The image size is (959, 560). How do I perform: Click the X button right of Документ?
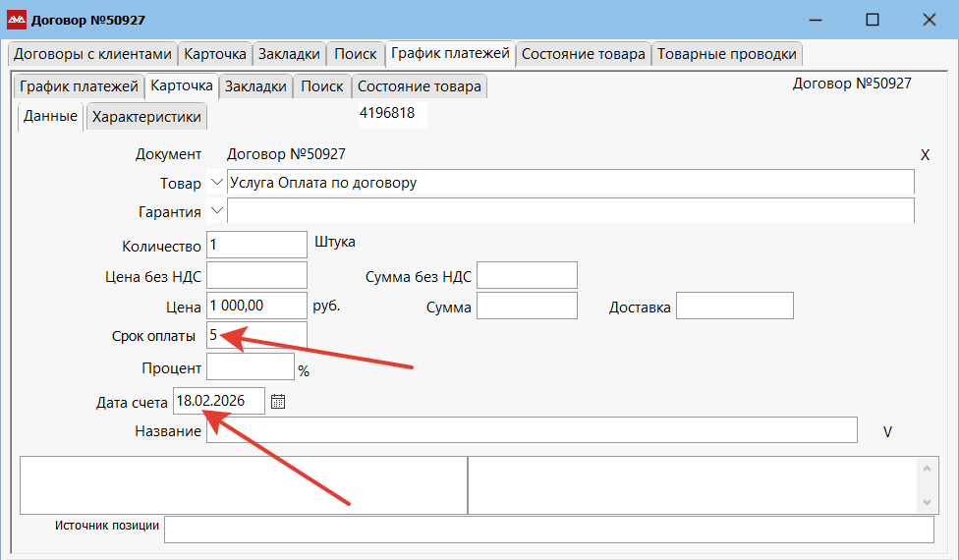tap(925, 155)
